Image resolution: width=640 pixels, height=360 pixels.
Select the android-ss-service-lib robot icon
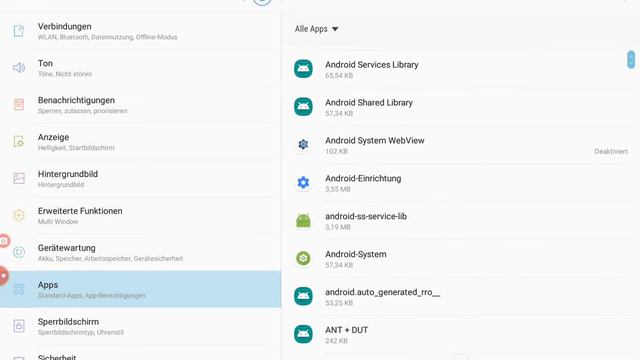click(303, 220)
